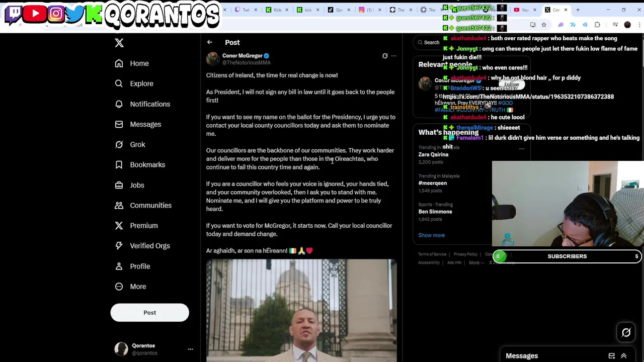The image size is (644, 362).
Task: Click the floating Grok button at bottom right
Action: point(626,332)
